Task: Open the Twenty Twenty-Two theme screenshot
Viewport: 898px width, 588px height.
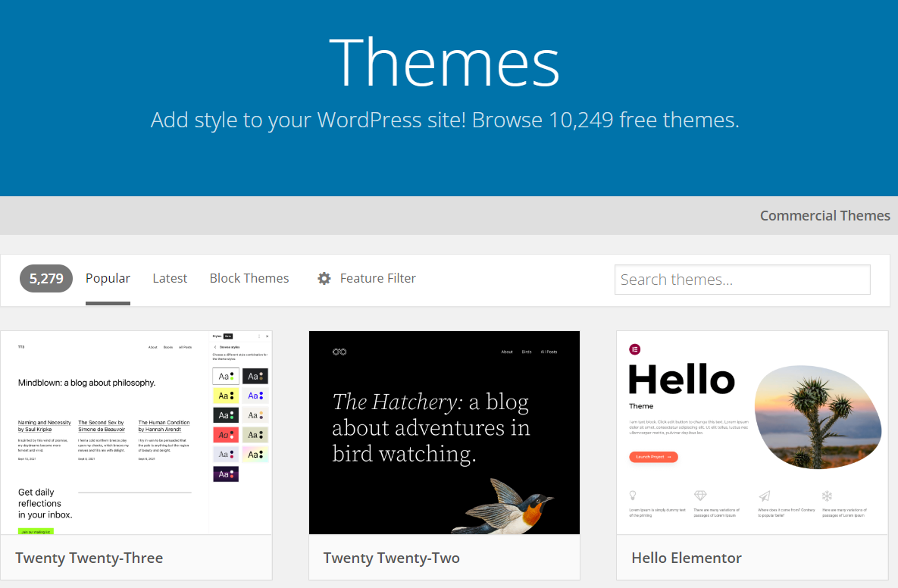Action: point(444,433)
